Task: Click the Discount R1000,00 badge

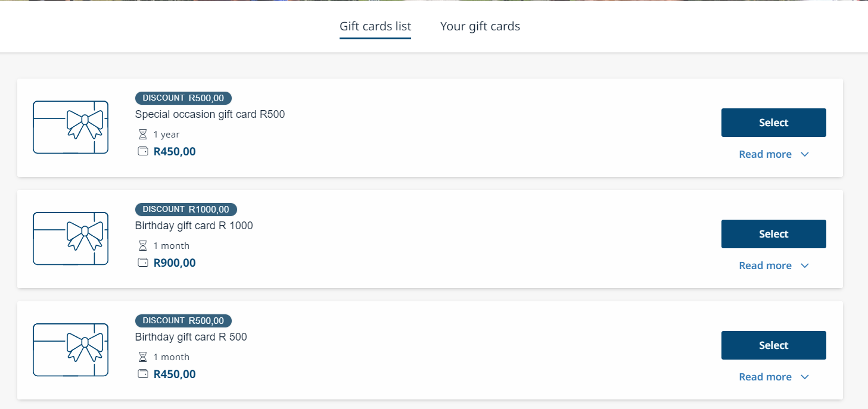Action: [186, 209]
